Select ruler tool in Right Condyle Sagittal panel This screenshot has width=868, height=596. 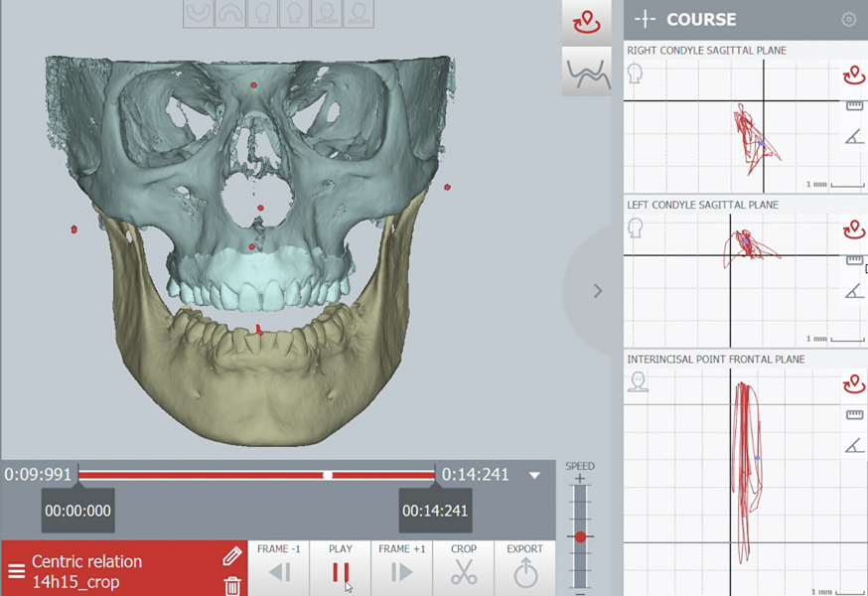853,105
